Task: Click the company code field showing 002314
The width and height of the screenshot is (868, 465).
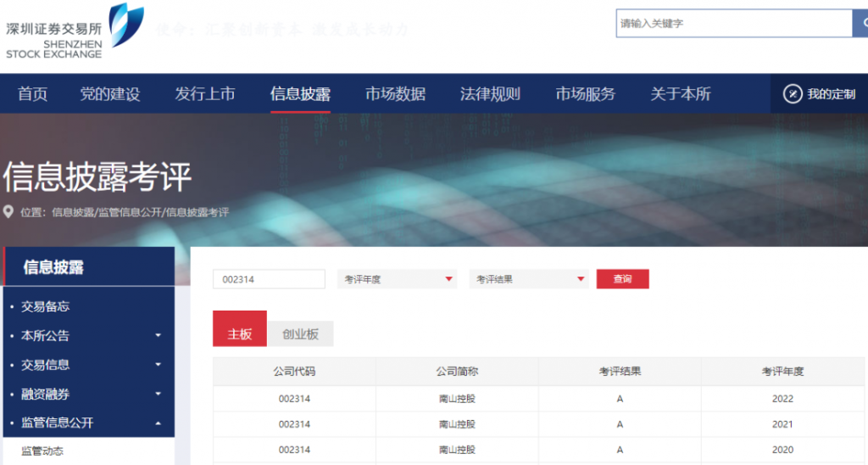Action: pos(269,279)
